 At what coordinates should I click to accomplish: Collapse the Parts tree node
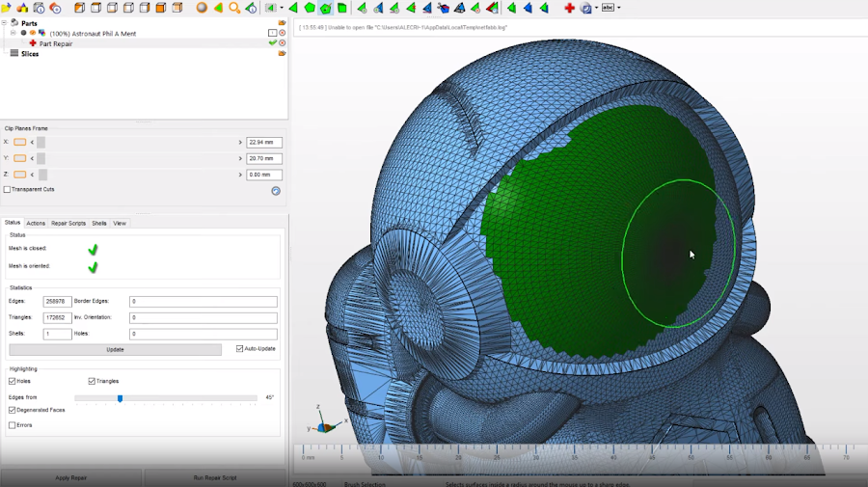click(4, 22)
